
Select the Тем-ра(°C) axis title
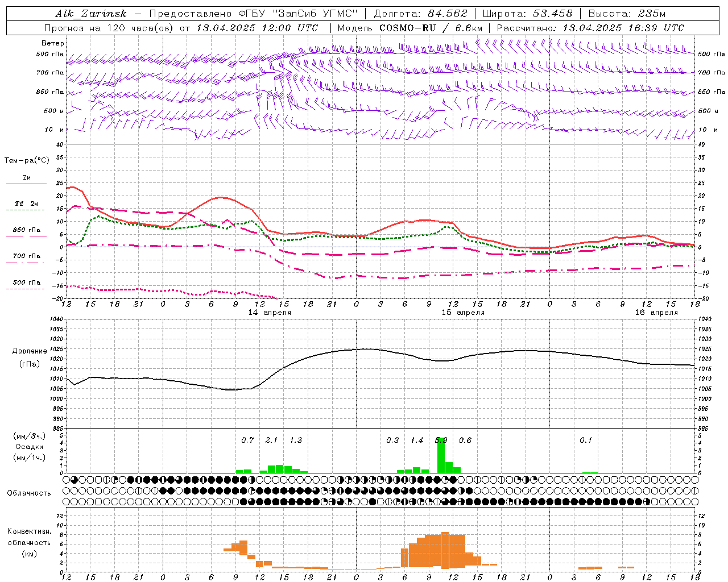point(27,161)
